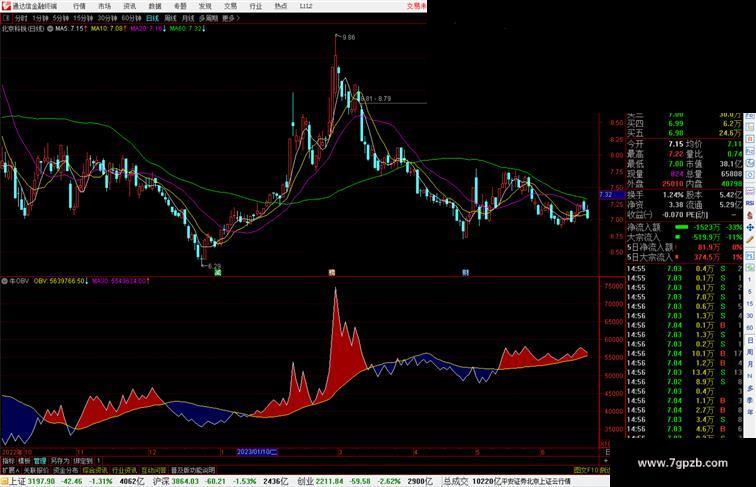
Task: Click the round icon beside OBV title
Action: (x=4, y=281)
